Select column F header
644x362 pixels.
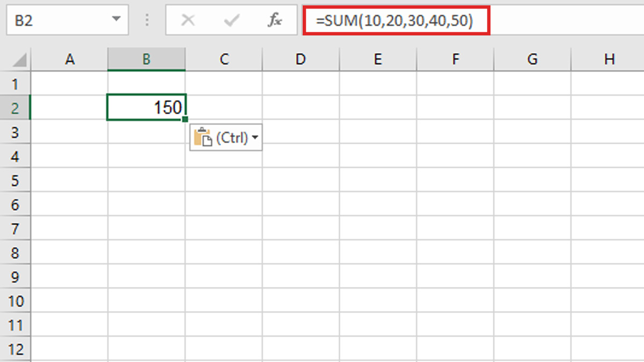point(455,60)
